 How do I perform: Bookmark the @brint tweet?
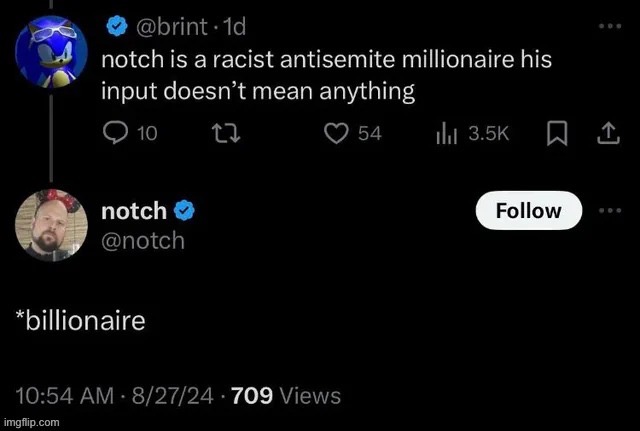pyautogui.click(x=558, y=134)
